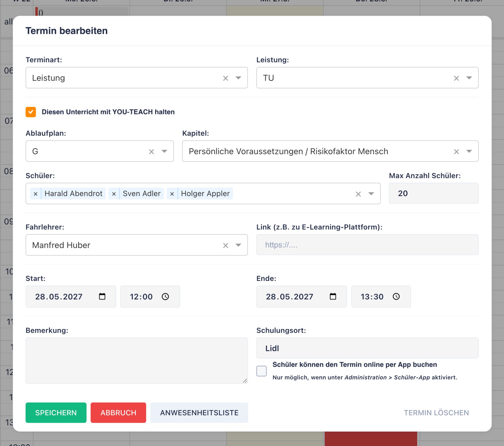Image resolution: width=504 pixels, height=446 pixels.
Task: Open clock picker for Ende time
Action: (x=396, y=296)
